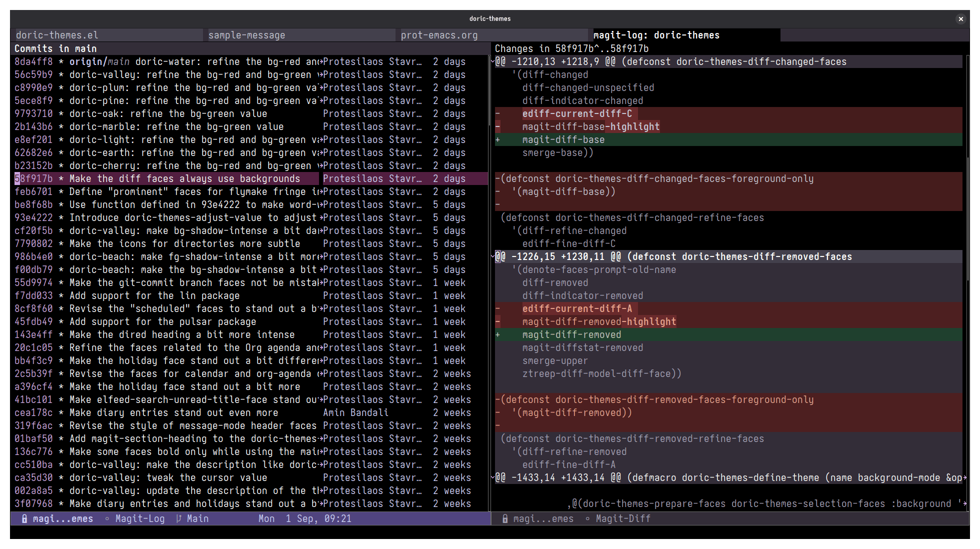Click the Magit-Log major mode name in modeline

click(140, 518)
